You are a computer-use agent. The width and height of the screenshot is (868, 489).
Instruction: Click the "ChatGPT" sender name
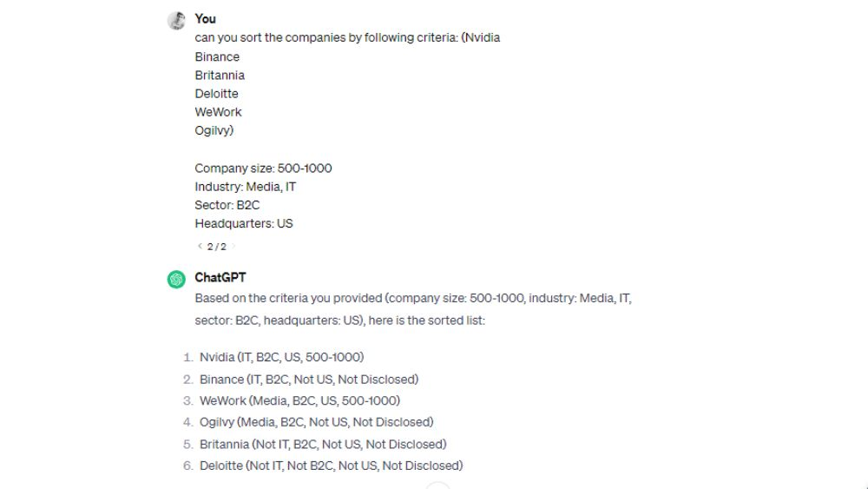[x=220, y=278]
